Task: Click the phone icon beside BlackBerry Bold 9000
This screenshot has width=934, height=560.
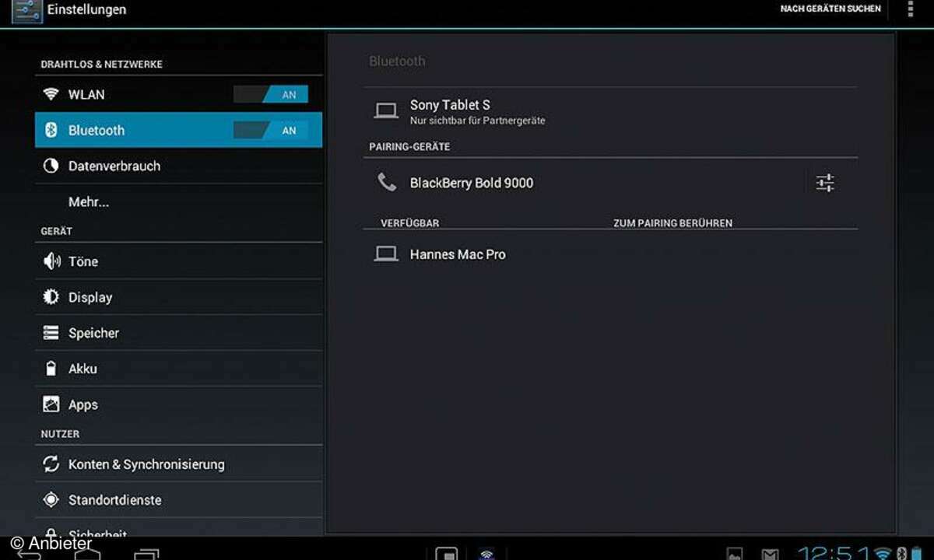Action: click(387, 183)
